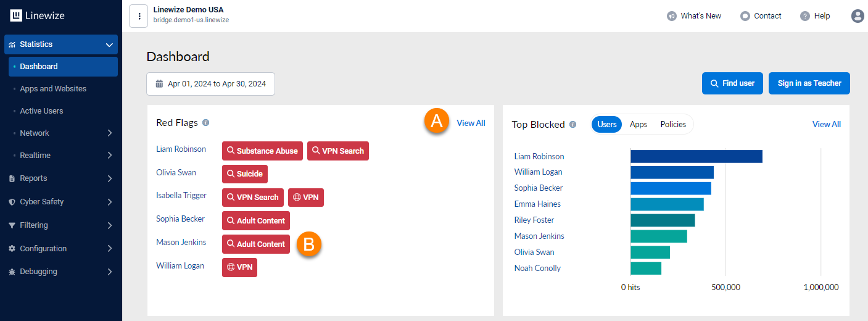Collapse the Statistics sidebar section
The height and width of the screenshot is (321, 868).
point(109,44)
